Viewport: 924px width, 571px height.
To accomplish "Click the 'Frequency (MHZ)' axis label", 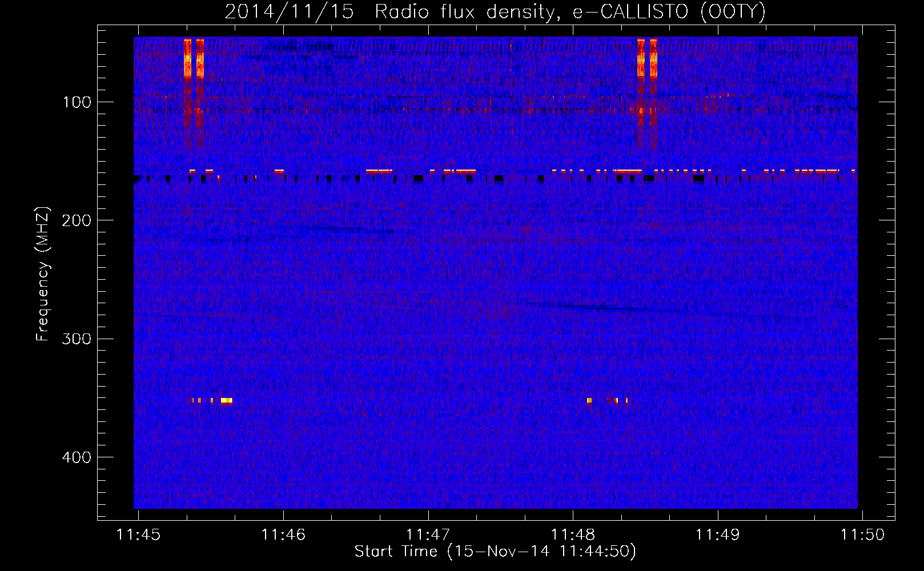I will coord(43,274).
